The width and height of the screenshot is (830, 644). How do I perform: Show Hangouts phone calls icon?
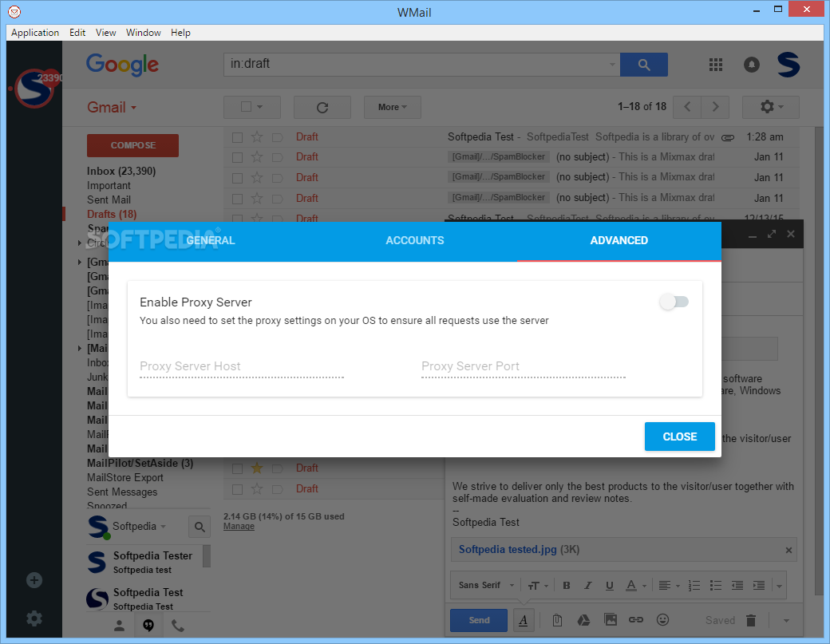pyautogui.click(x=178, y=626)
